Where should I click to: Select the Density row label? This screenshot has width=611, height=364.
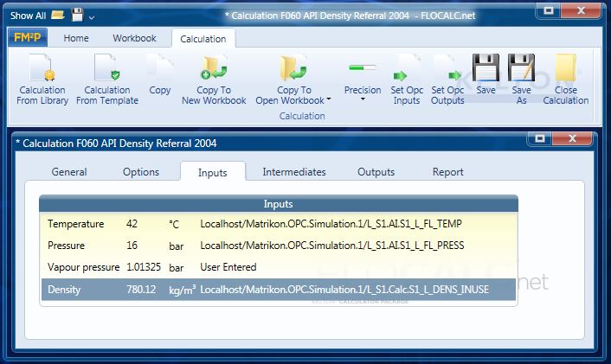pos(64,290)
